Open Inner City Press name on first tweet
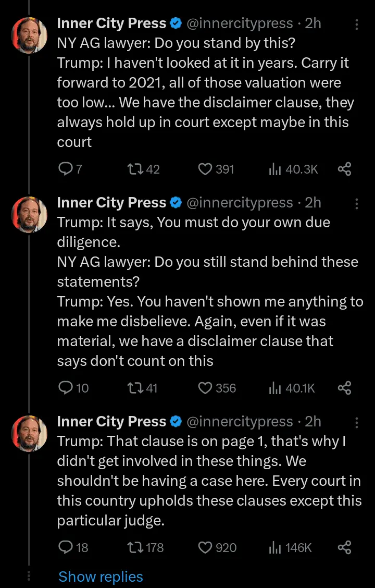This screenshot has width=375, height=588. tap(111, 23)
